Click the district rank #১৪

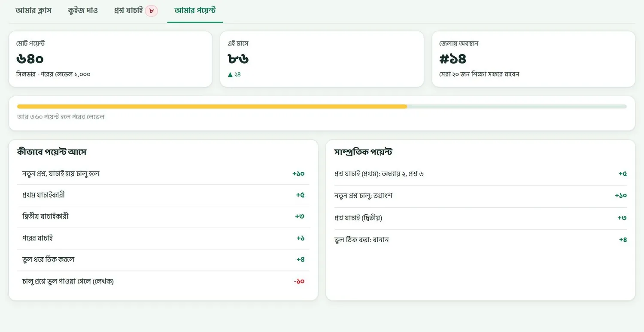pos(453,59)
